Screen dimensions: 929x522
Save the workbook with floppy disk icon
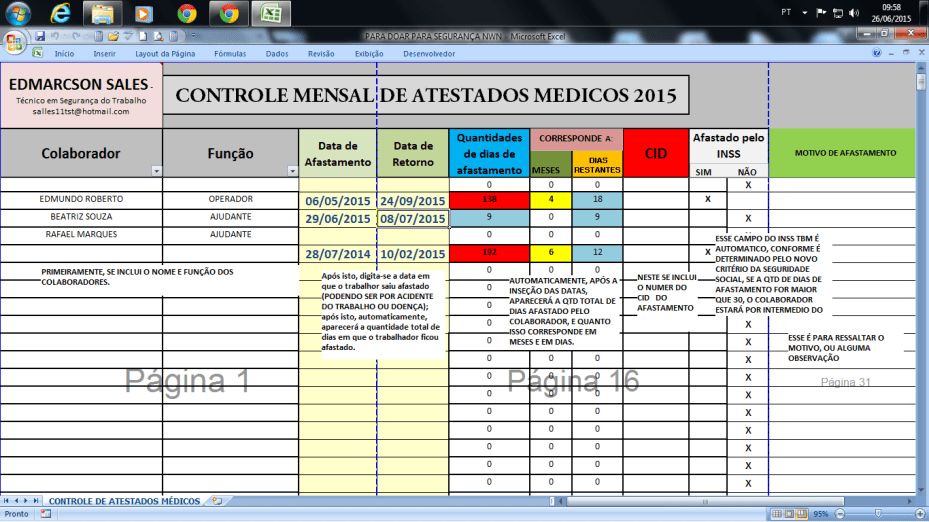click(x=40, y=36)
